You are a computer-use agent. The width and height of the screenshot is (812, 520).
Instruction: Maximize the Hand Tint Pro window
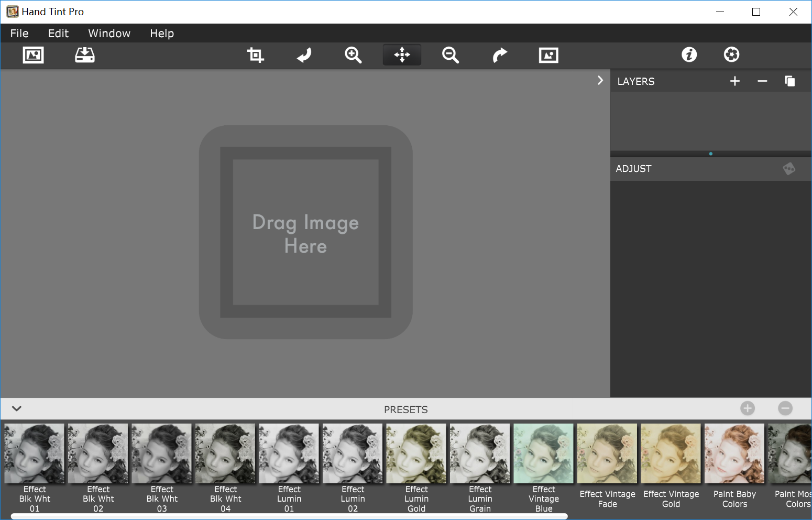(x=756, y=12)
